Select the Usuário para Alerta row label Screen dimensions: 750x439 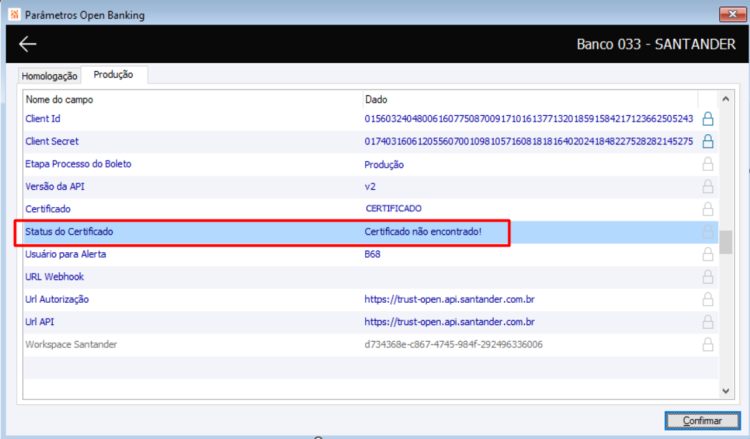pos(66,254)
